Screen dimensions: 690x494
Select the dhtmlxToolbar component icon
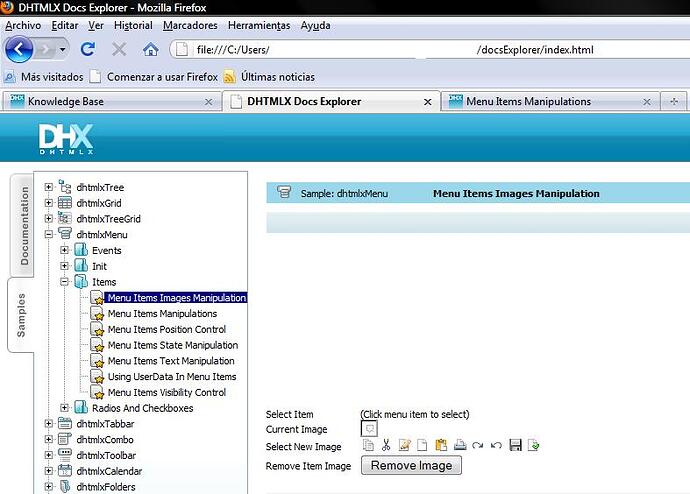tap(65, 455)
